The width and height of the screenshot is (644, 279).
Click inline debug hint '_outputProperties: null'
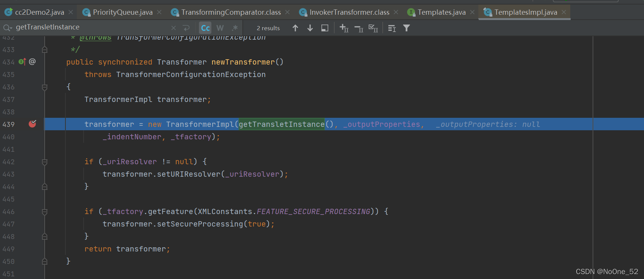tap(488, 124)
